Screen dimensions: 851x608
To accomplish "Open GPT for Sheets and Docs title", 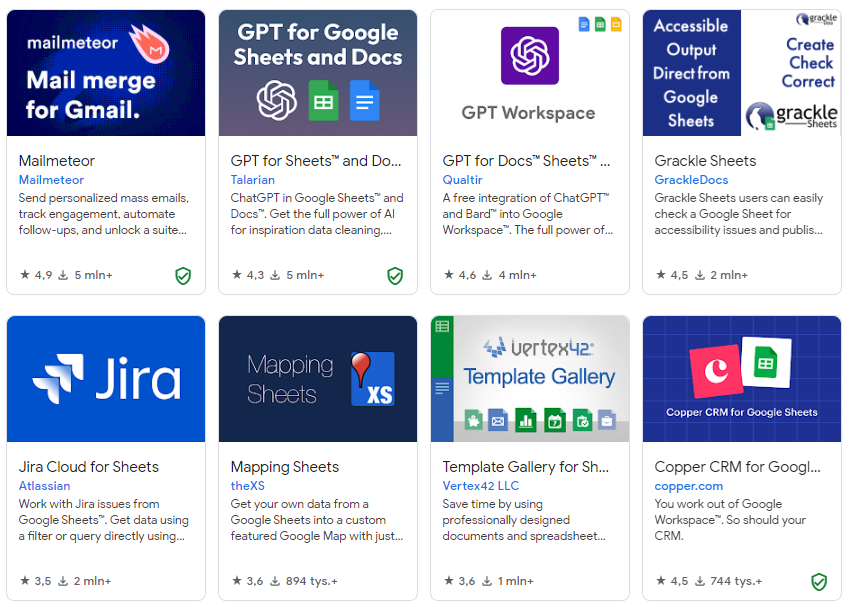I will (x=316, y=161).
